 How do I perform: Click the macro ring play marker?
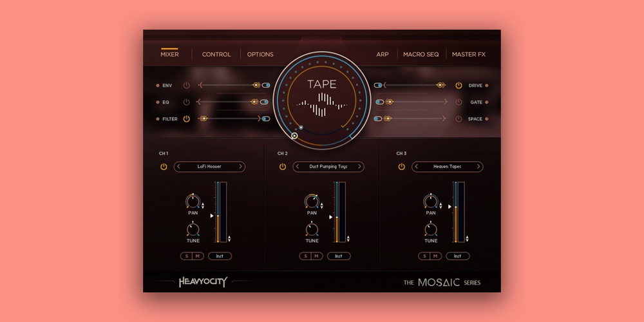pyautogui.click(x=294, y=135)
